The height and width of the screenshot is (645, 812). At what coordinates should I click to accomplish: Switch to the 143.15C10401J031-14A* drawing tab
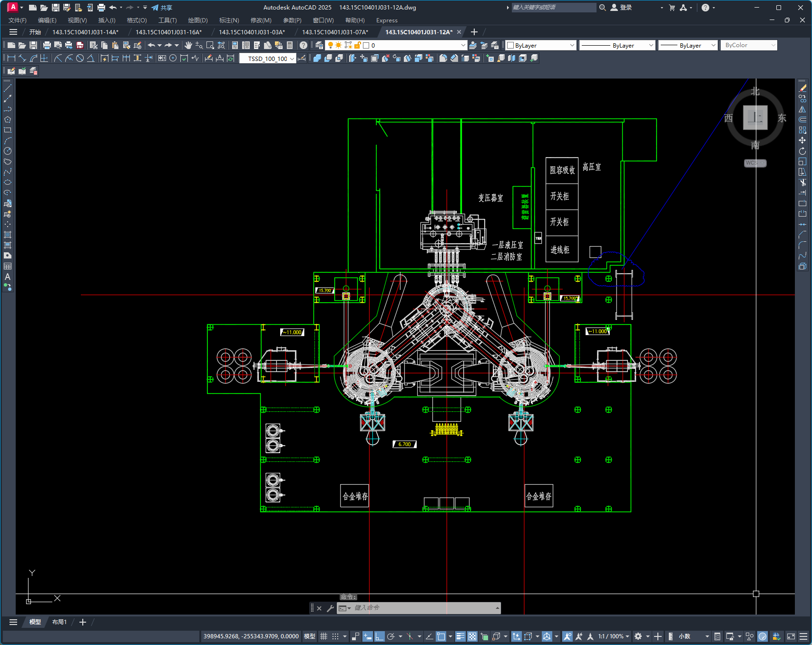86,32
